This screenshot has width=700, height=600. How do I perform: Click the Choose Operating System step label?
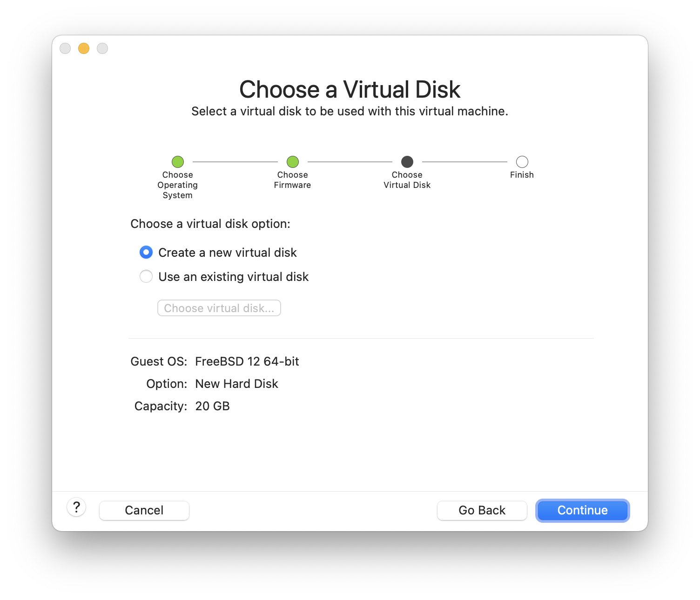(x=178, y=185)
